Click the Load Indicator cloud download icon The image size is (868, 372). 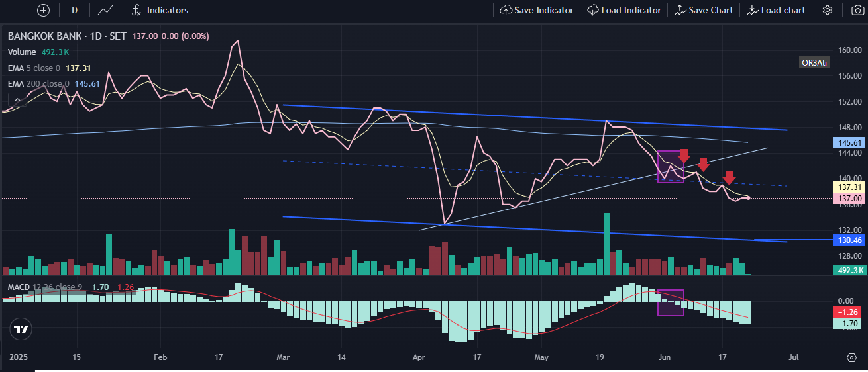coord(592,10)
